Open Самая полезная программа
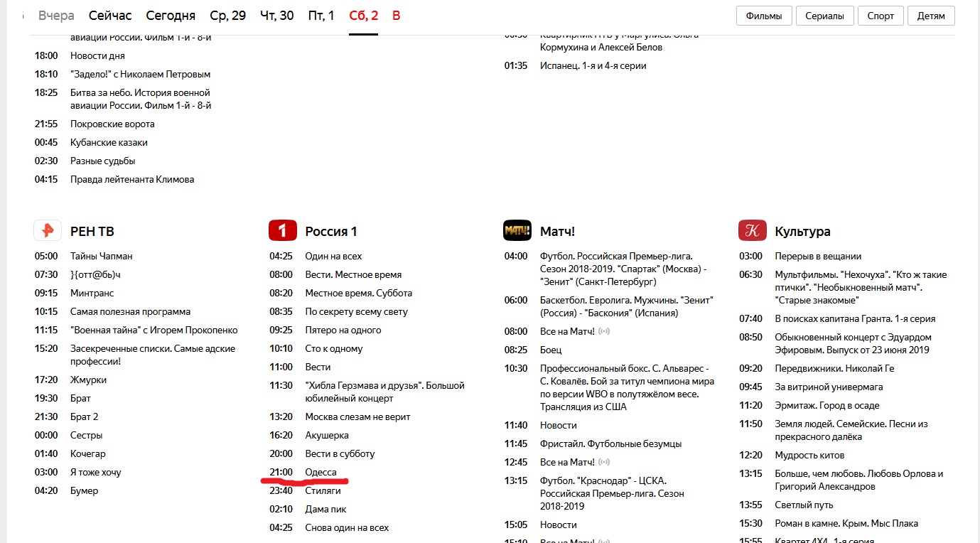 pyautogui.click(x=131, y=311)
